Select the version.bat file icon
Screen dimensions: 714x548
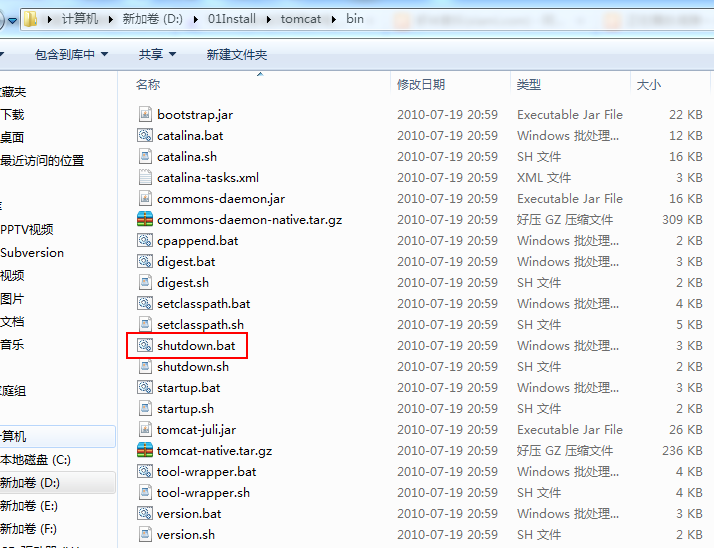pyautogui.click(x=145, y=513)
